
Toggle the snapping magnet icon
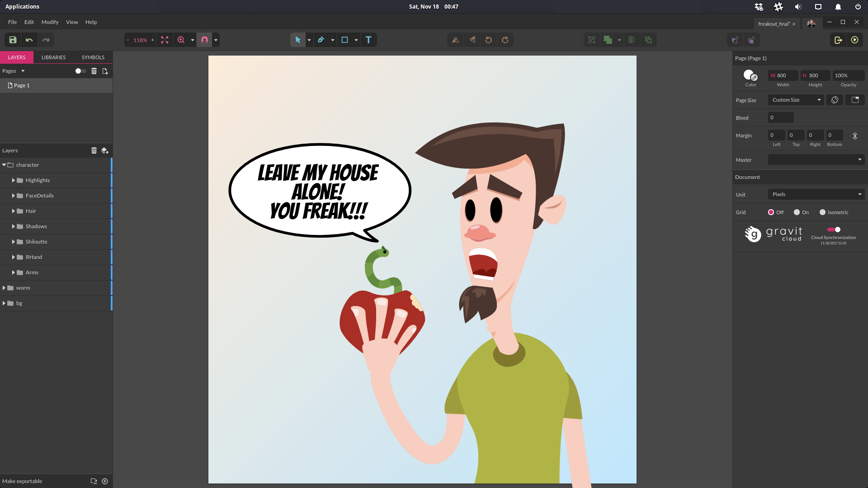(204, 40)
